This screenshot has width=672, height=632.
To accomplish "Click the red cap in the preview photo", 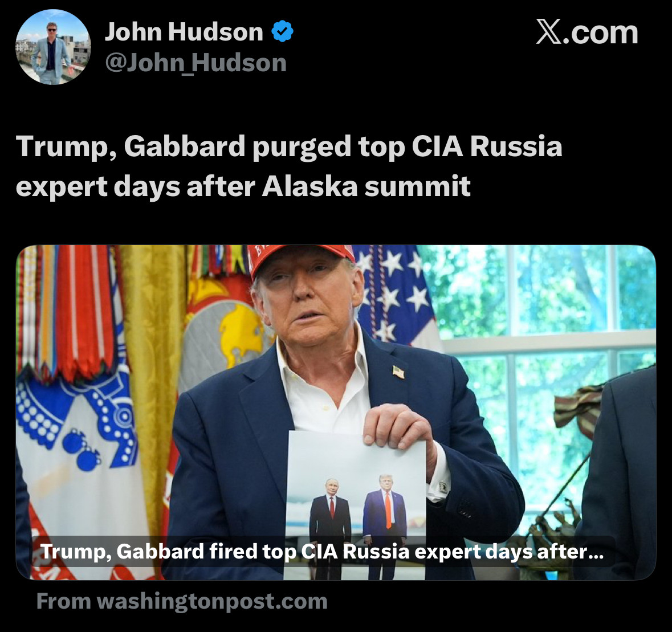I will click(x=301, y=256).
